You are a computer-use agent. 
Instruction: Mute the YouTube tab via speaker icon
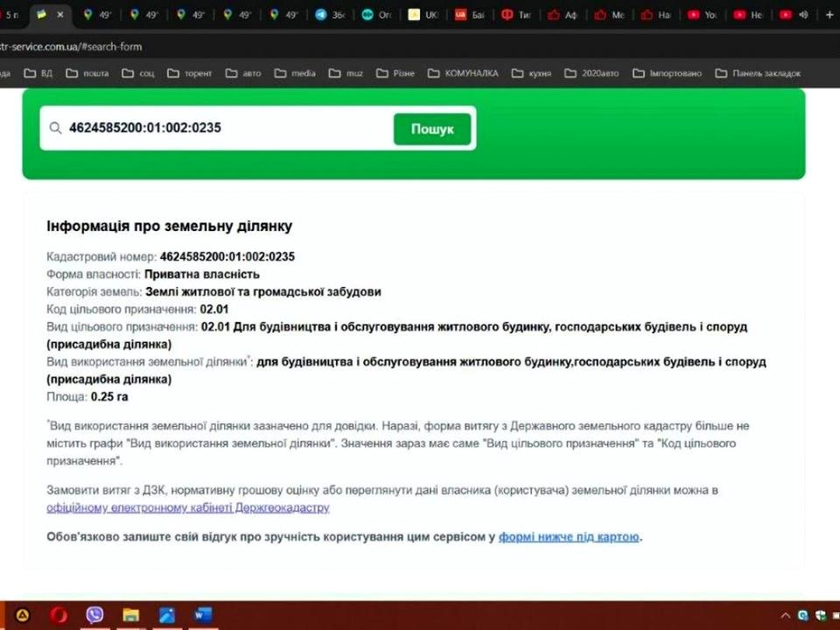(x=803, y=15)
